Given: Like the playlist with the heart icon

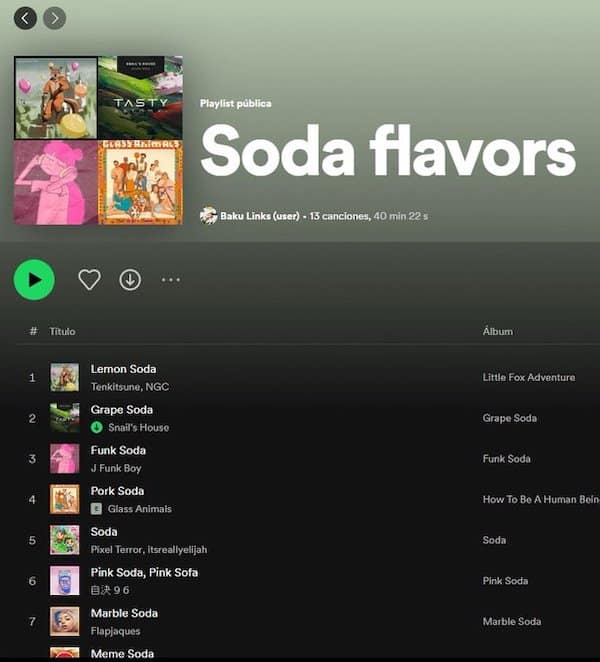Looking at the screenshot, I should click(x=90, y=279).
